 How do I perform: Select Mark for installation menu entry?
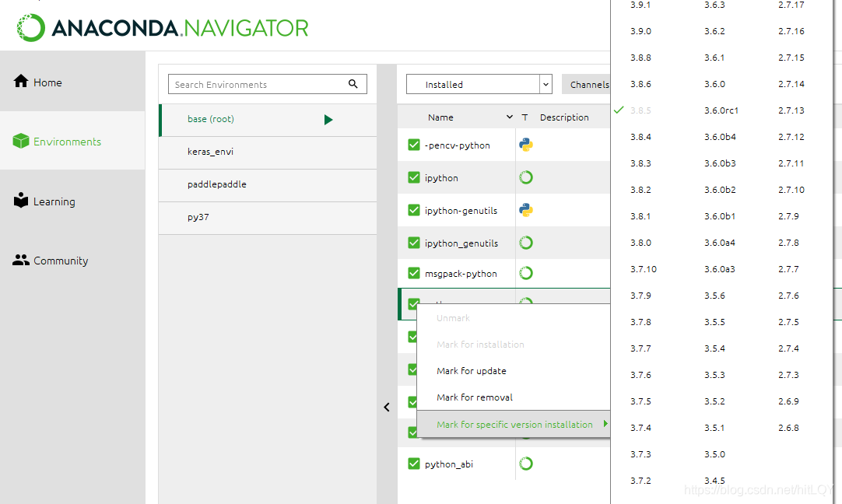[x=481, y=345]
